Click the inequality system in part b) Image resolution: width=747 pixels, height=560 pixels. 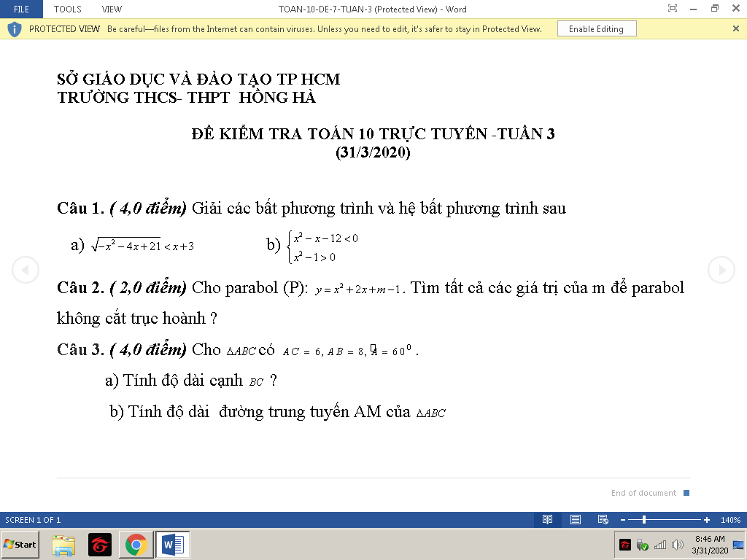(x=322, y=247)
